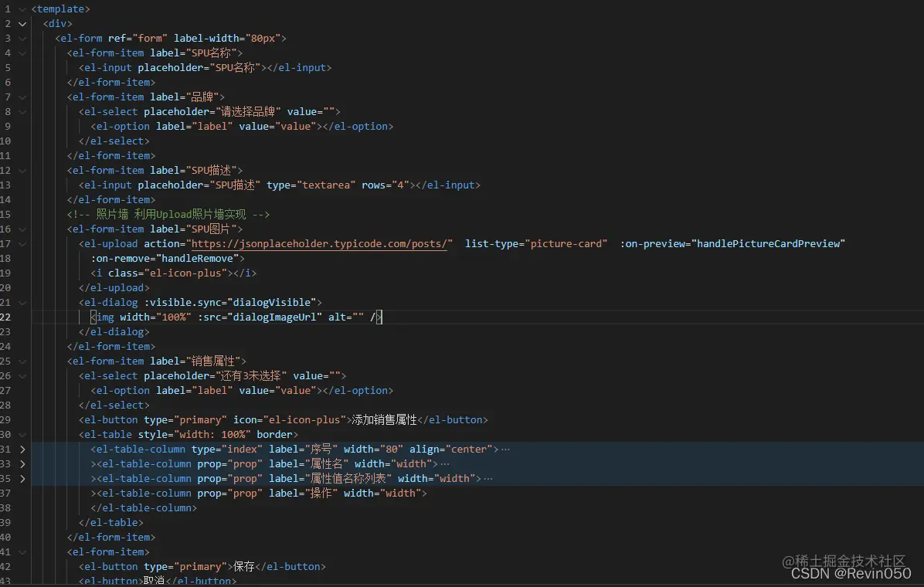
Task: Click the "width: 100%" style value
Action: pos(212,434)
